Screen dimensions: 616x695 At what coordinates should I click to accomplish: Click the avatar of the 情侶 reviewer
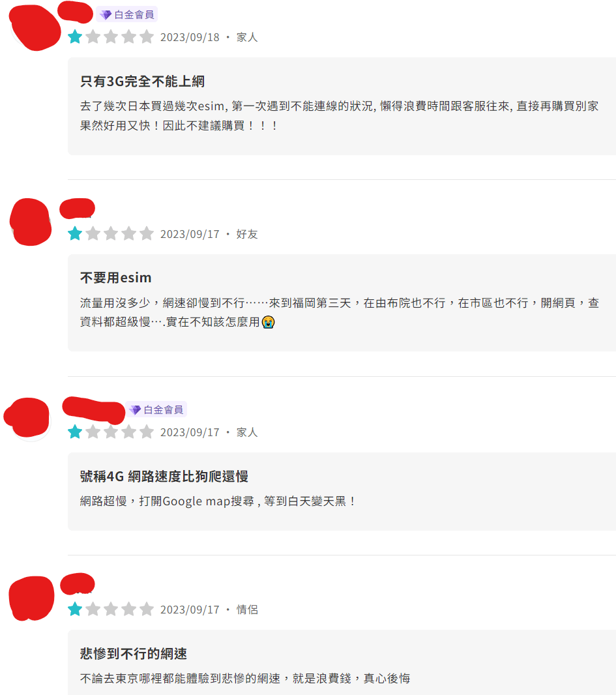tap(31, 598)
